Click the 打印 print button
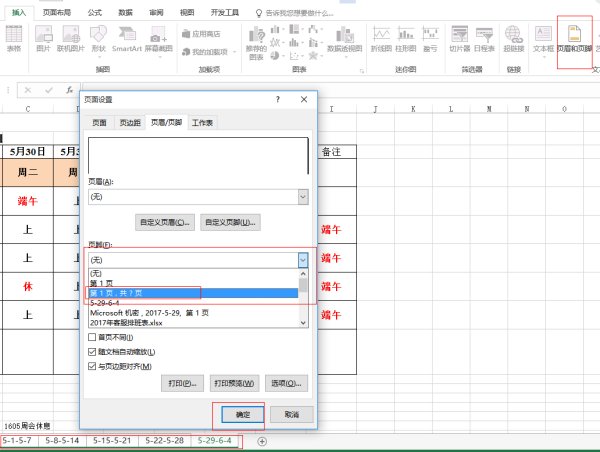 point(183,383)
